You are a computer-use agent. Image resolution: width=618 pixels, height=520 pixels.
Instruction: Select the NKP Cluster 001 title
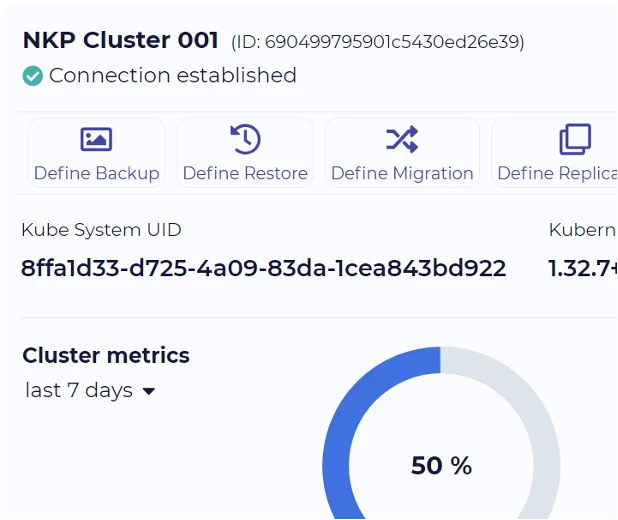[121, 40]
